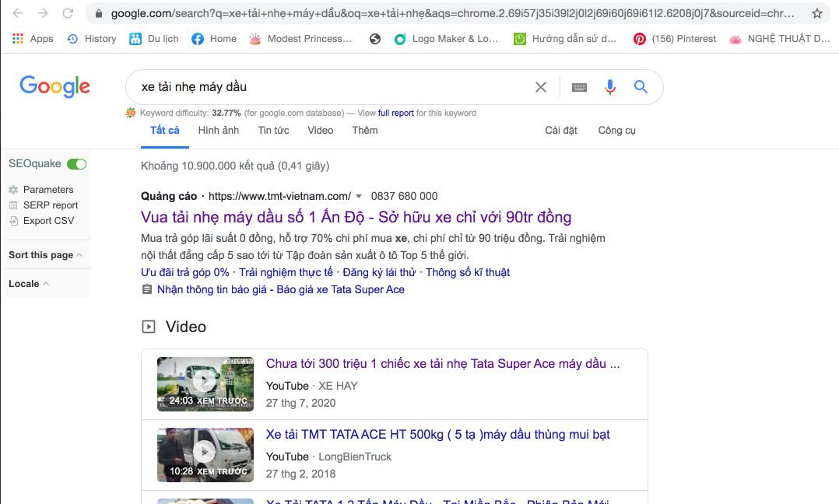Click the Google logo
This screenshot has height=504, width=839.
click(x=54, y=86)
